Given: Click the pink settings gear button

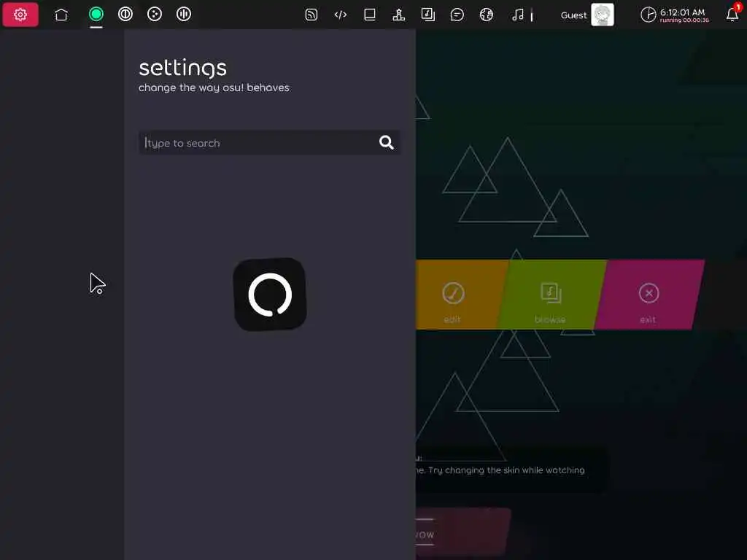Looking at the screenshot, I should point(20,15).
